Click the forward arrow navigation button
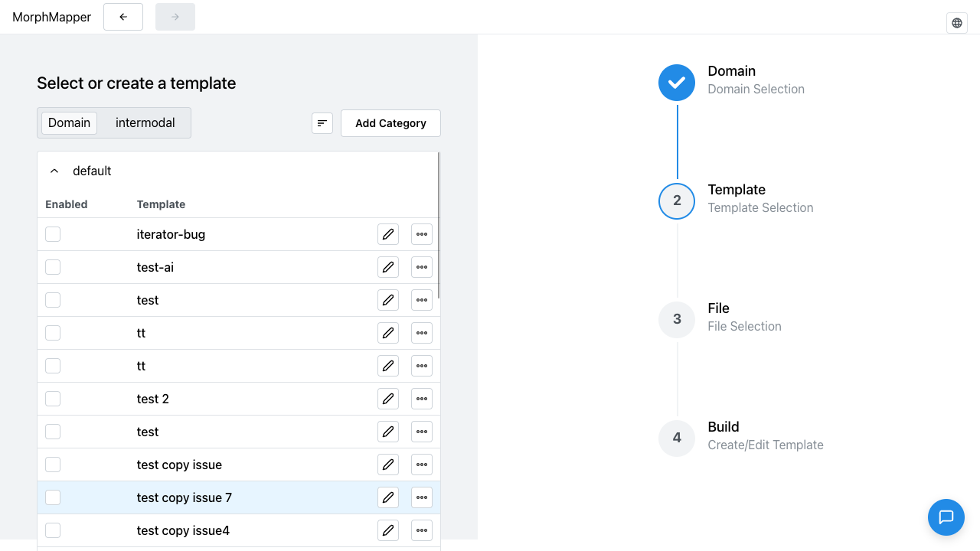Image resolution: width=980 pixels, height=551 pixels. click(175, 17)
